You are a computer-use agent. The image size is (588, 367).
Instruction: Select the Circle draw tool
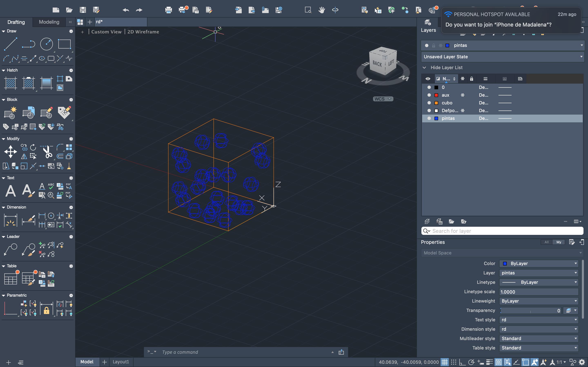click(46, 44)
